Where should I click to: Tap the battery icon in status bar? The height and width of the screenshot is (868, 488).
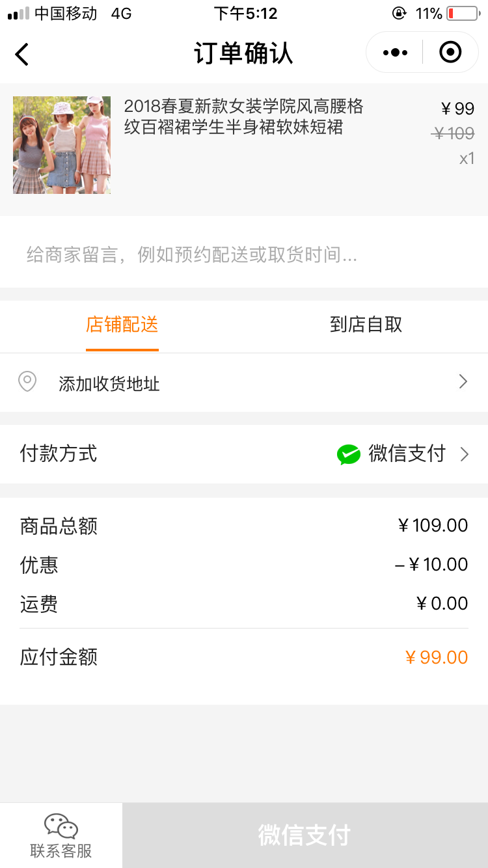[x=463, y=14]
